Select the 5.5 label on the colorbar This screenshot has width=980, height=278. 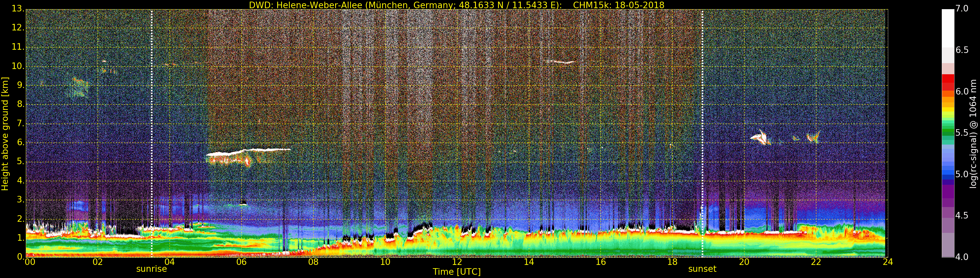coord(962,132)
